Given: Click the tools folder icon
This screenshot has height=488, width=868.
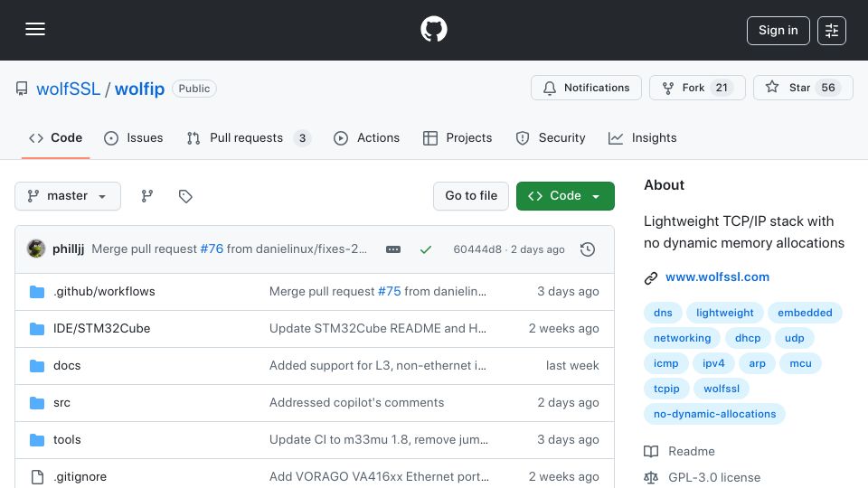Looking at the screenshot, I should [x=37, y=440].
